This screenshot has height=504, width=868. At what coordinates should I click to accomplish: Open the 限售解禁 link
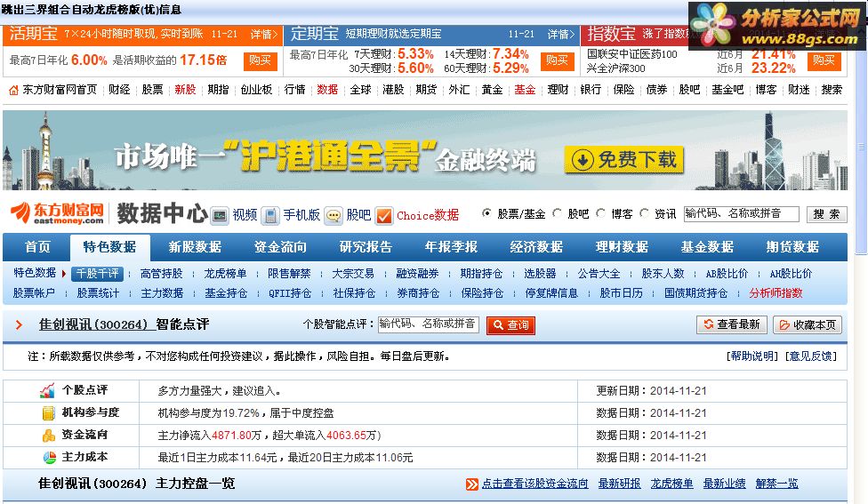pos(289,274)
